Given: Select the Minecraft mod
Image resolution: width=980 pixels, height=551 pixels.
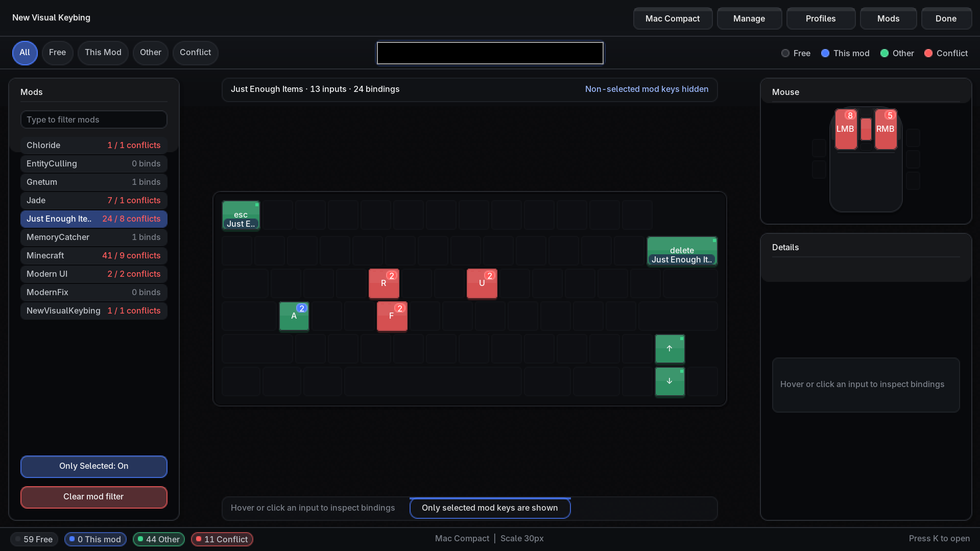Looking at the screenshot, I should (94, 255).
